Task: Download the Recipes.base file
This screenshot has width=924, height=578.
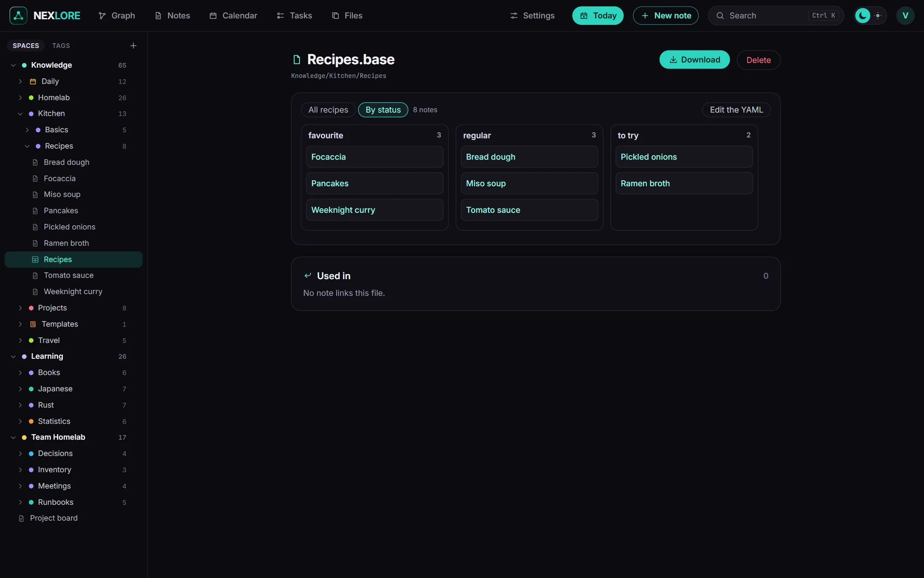Action: click(694, 60)
